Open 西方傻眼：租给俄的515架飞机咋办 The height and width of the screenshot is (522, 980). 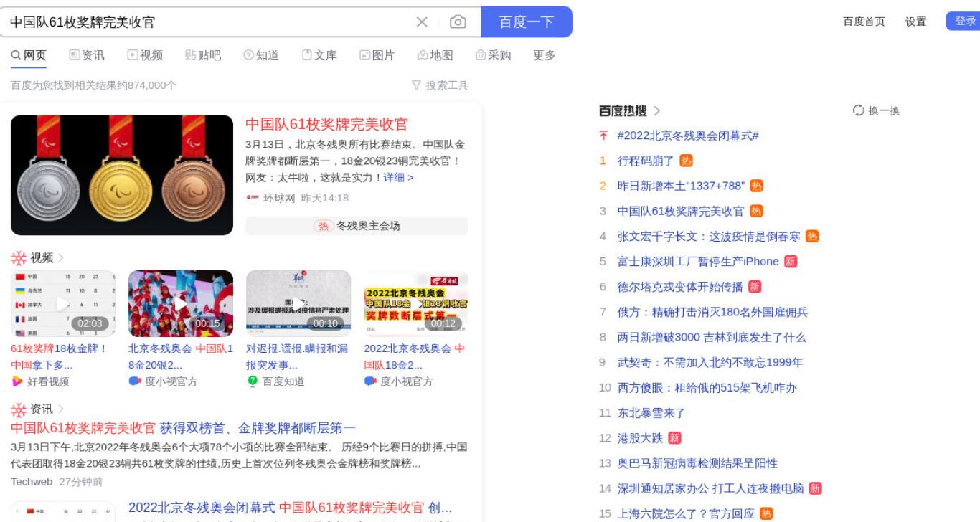(707, 388)
